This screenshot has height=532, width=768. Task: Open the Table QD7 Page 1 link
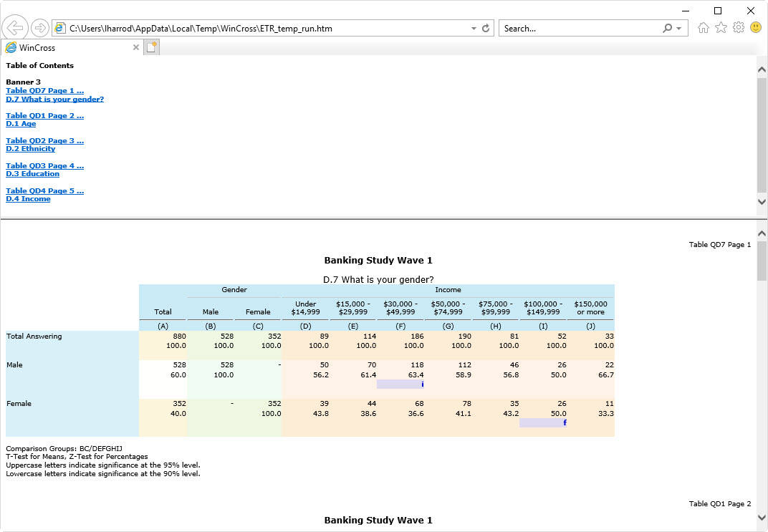[44, 90]
